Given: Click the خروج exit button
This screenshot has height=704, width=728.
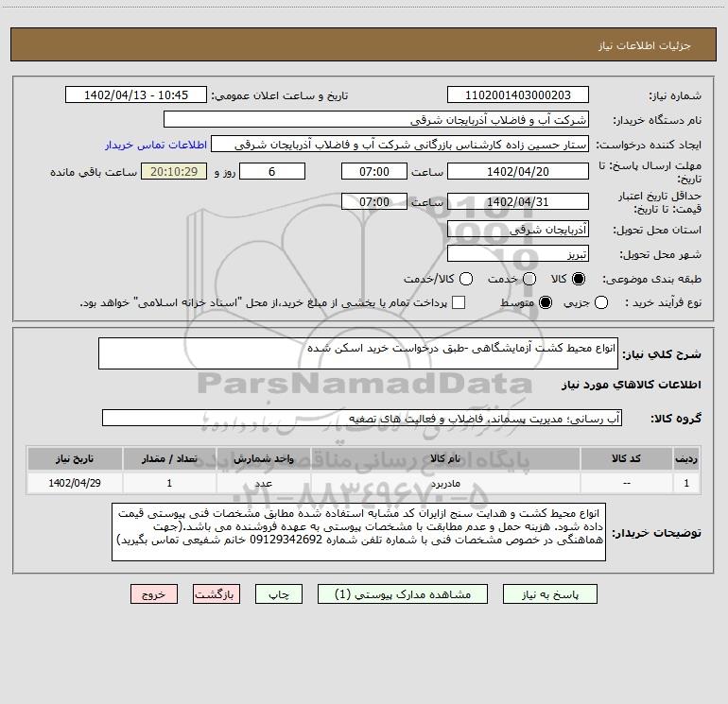Looking at the screenshot, I should [154, 594].
